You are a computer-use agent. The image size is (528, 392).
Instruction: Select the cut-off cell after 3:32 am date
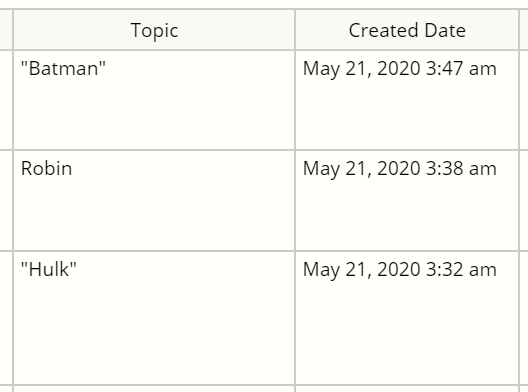pos(524,318)
